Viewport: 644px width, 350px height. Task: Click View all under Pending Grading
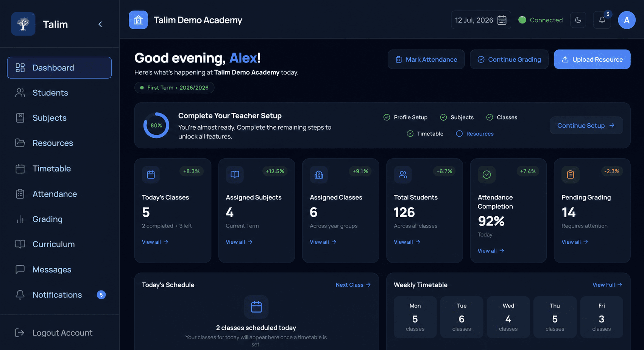(x=575, y=242)
